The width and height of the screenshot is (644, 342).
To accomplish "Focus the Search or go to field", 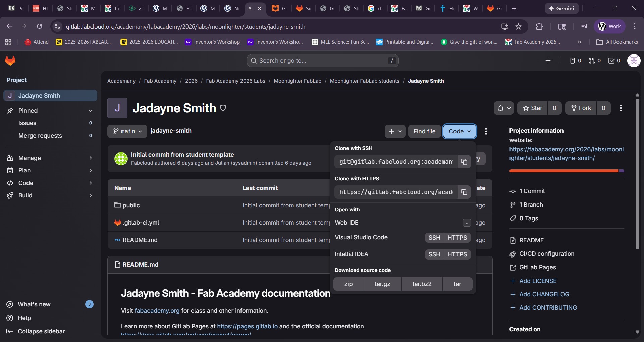I will coord(323,61).
